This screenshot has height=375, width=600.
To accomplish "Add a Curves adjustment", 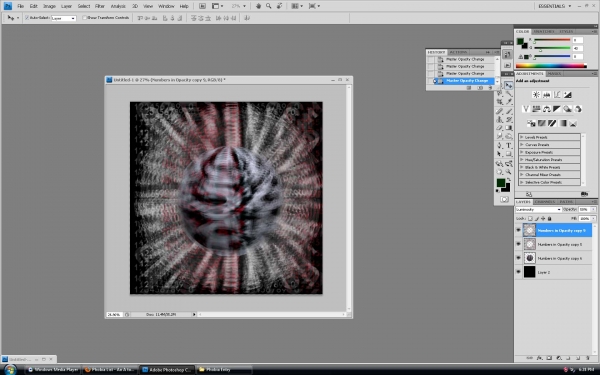I will pos(557,95).
